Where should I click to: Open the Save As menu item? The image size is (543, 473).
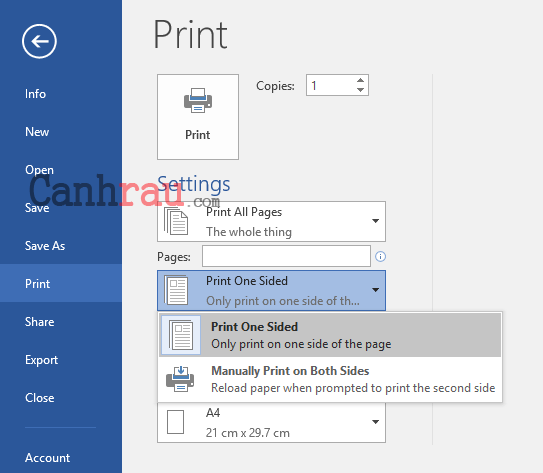tap(45, 246)
